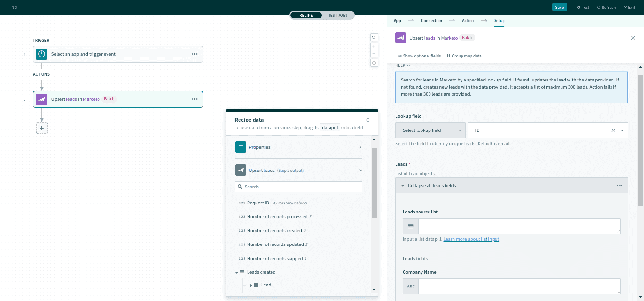Viewport: 644px width, 301px height.
Task: Open Learn more about list input link
Action: pyautogui.click(x=471, y=239)
